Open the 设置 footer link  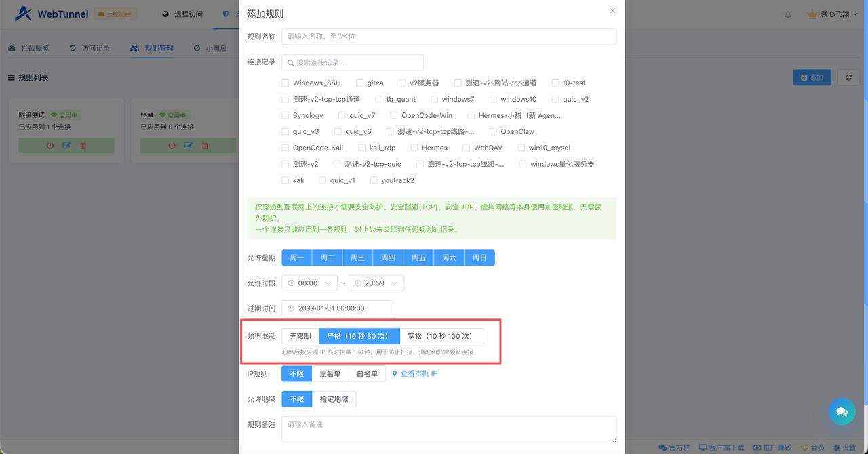[x=844, y=447]
